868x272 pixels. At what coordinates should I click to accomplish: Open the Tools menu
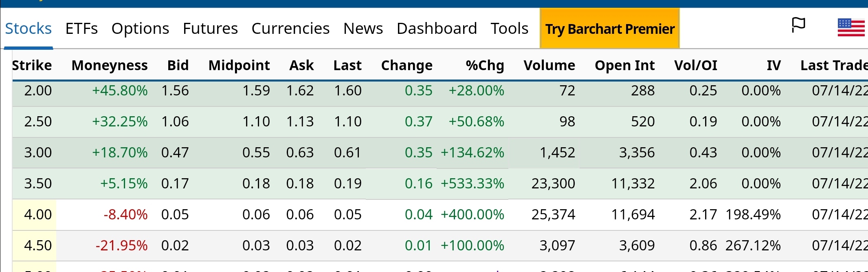[509, 29]
